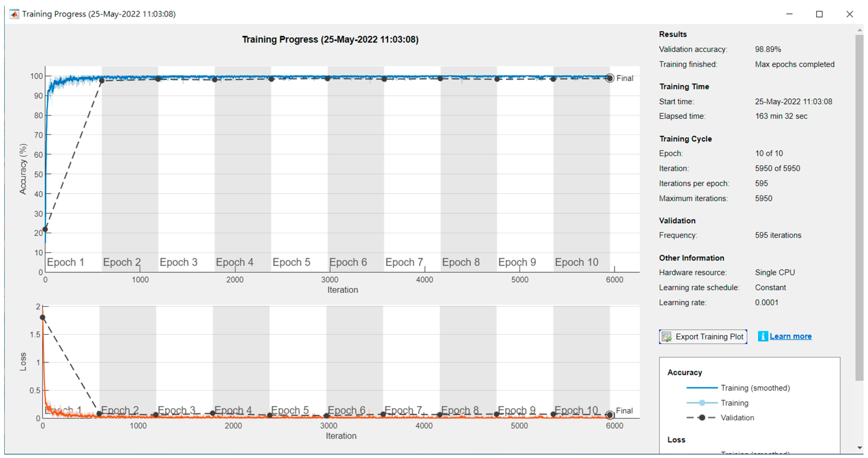Maximize the Training Progress window

(819, 14)
